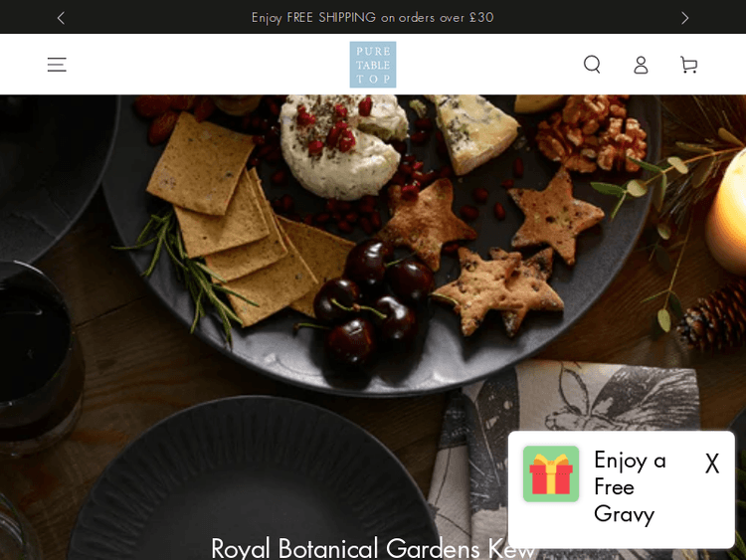Click the search magnifier icon
This screenshot has width=746, height=560.
click(x=593, y=65)
